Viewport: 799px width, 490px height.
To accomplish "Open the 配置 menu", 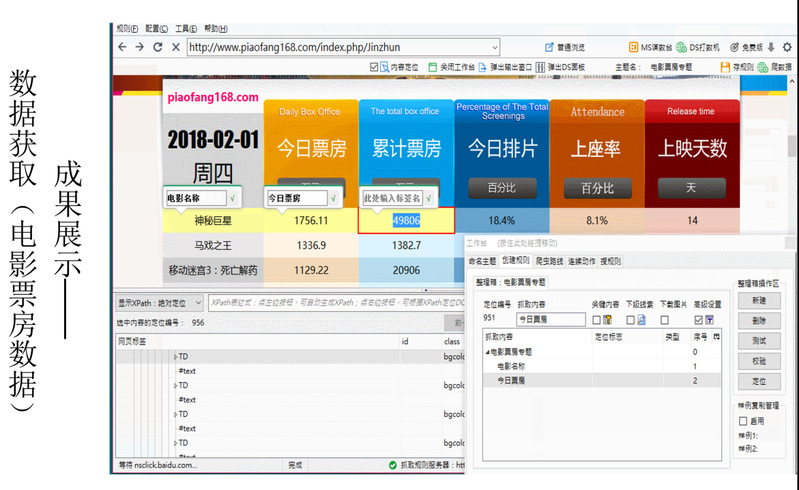I will 154,29.
